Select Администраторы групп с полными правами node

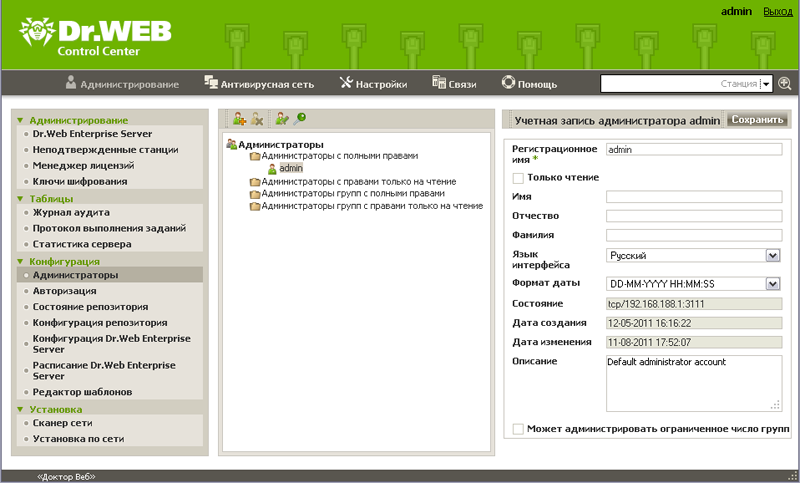click(353, 194)
